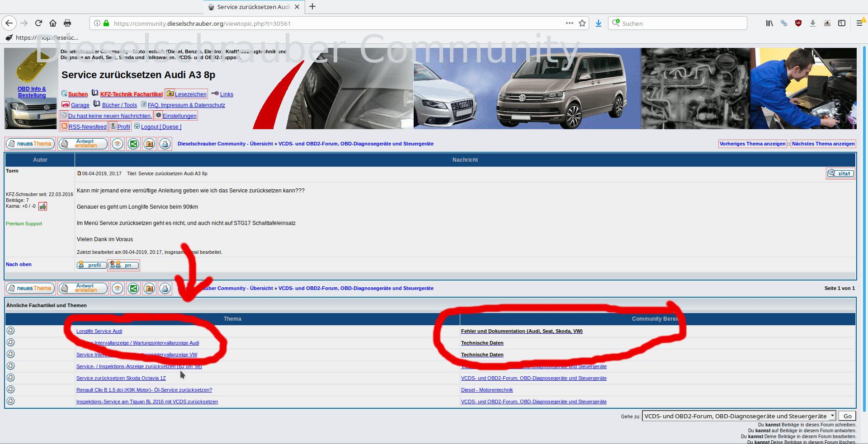Open the 'Garage' menu link
This screenshot has width=868, height=444.
(x=80, y=105)
